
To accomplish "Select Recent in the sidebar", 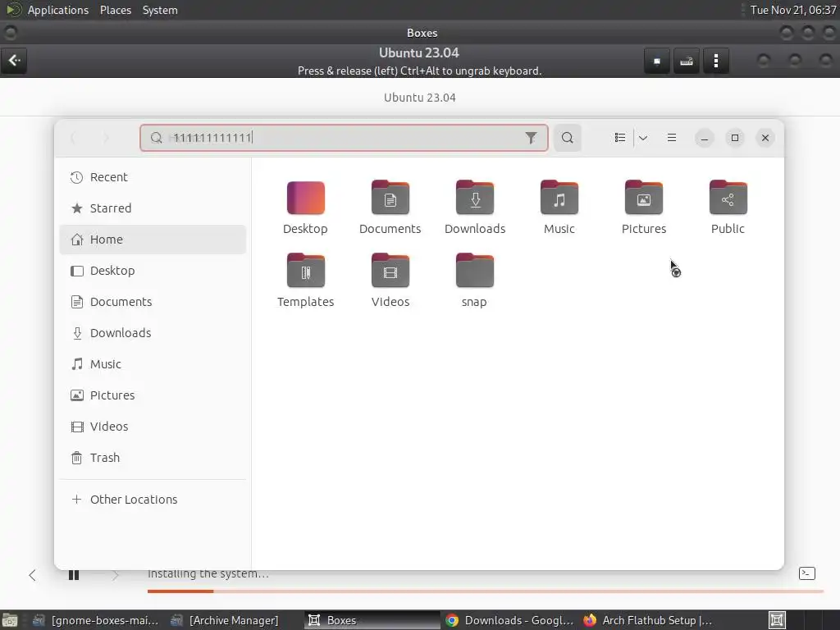I will coord(153,177).
